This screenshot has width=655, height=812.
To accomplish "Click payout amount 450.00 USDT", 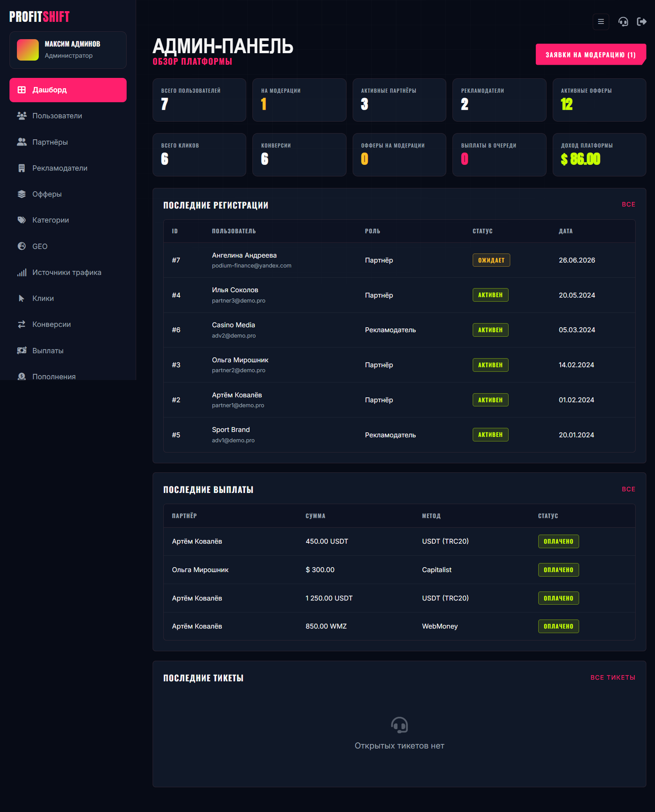I will click(327, 541).
